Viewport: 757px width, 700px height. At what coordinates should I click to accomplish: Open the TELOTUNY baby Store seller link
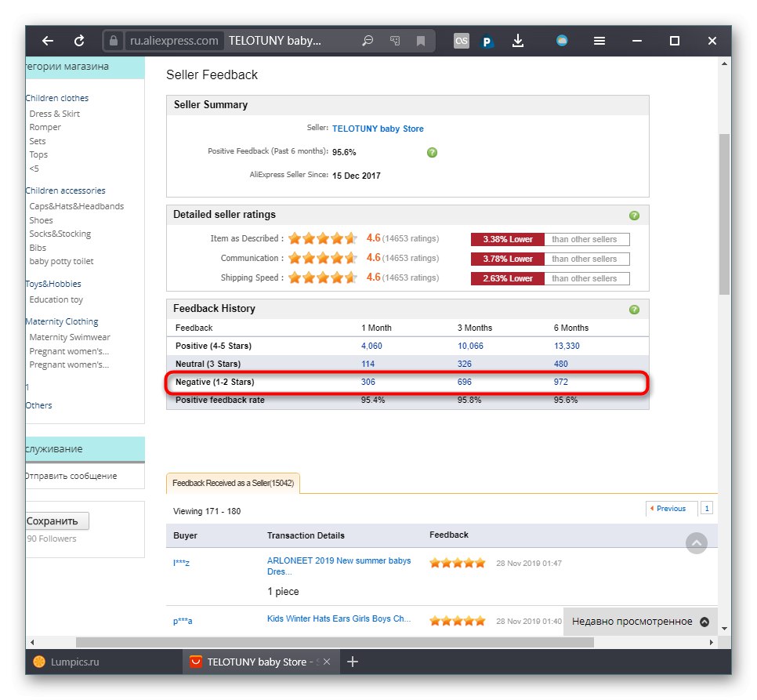[378, 129]
